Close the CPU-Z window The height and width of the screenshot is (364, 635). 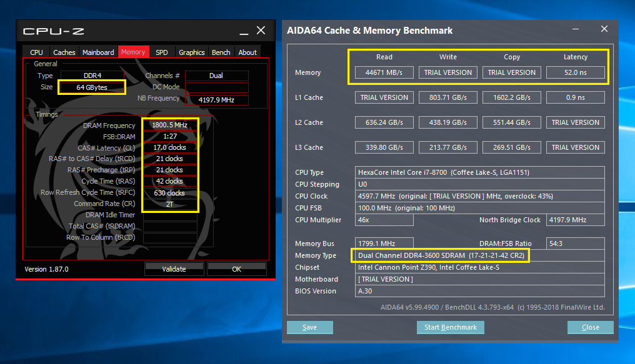tap(261, 31)
